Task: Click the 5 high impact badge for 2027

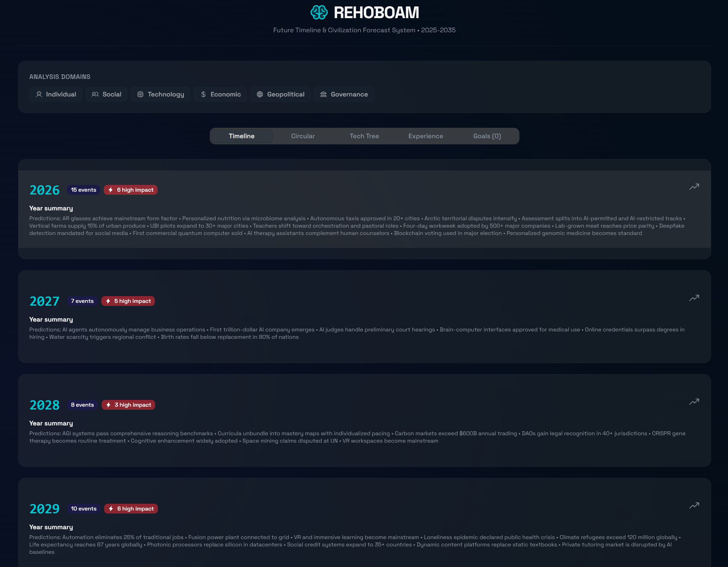Action: click(128, 301)
